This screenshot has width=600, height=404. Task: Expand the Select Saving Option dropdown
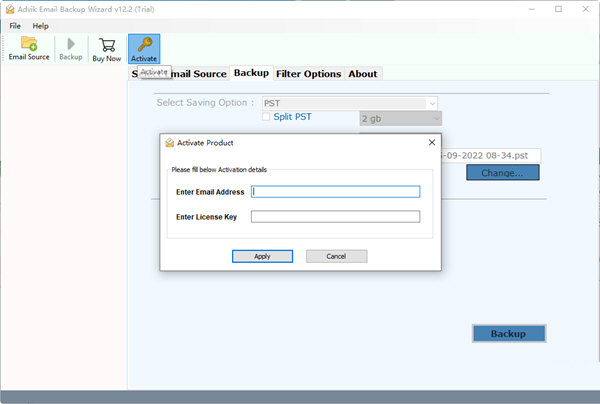(432, 103)
